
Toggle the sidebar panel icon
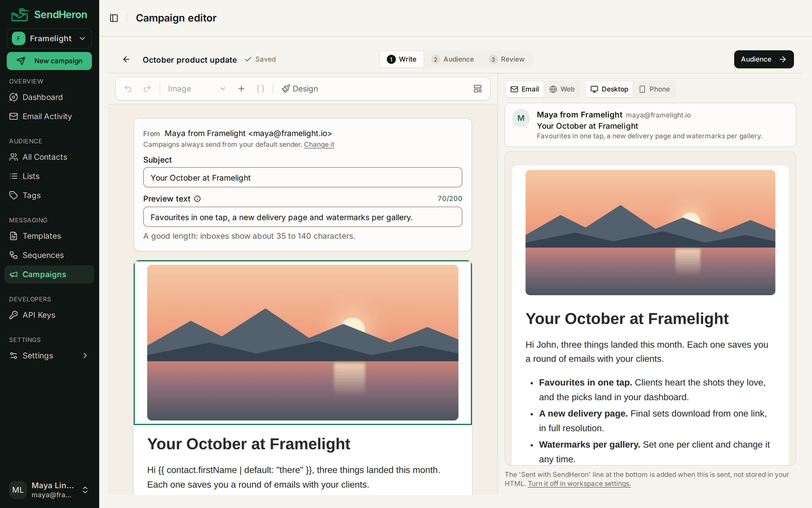pyautogui.click(x=114, y=18)
